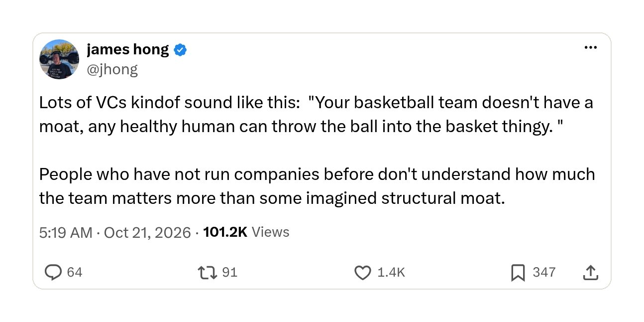
Task: Click the basketball team moat paragraph
Action: click(316, 115)
